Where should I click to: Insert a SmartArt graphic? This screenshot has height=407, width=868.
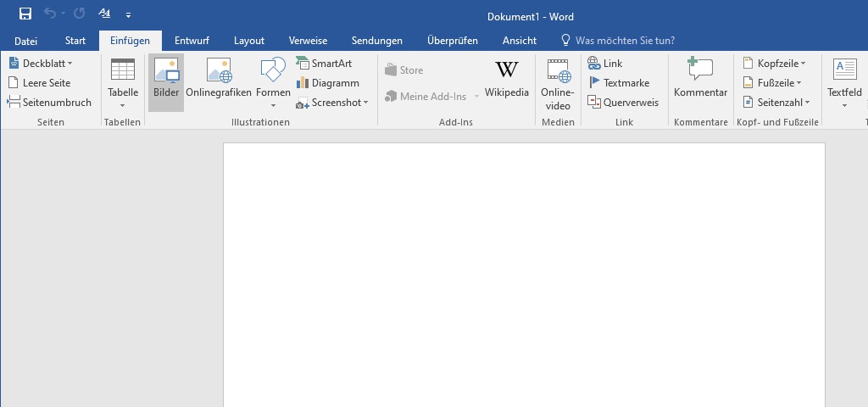pyautogui.click(x=324, y=64)
